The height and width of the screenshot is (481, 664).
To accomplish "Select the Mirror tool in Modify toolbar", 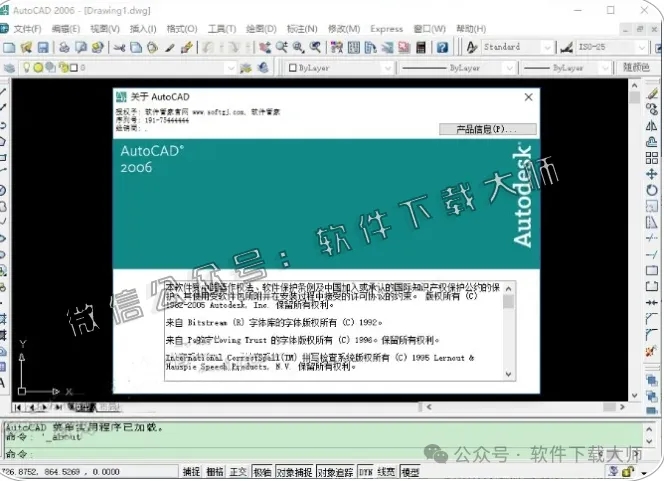I will click(x=652, y=125).
